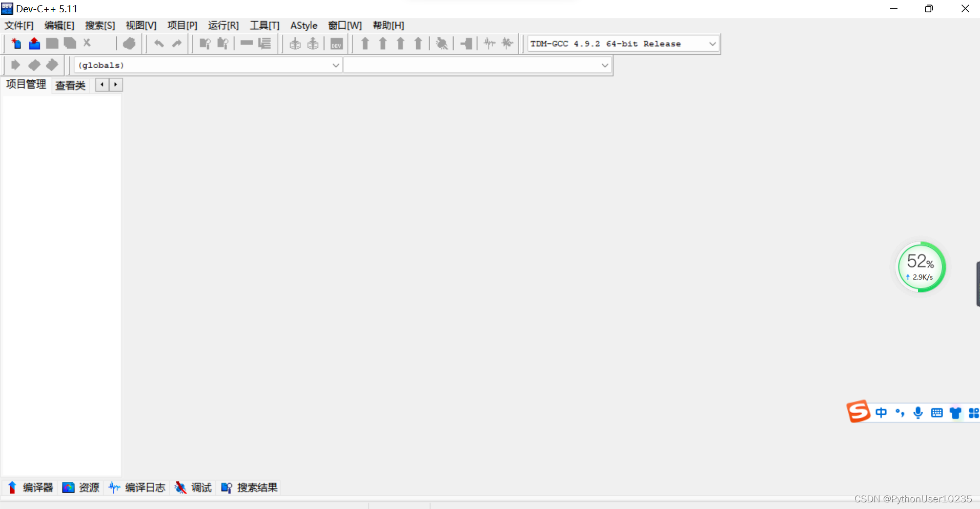
Task: Open the 帮助[H] menu
Action: pos(389,26)
